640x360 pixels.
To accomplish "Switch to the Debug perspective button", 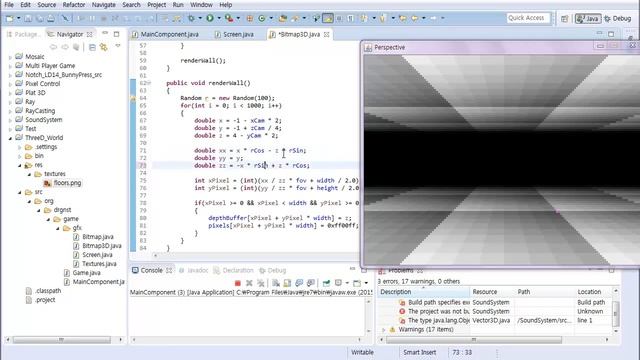I will (x=618, y=19).
